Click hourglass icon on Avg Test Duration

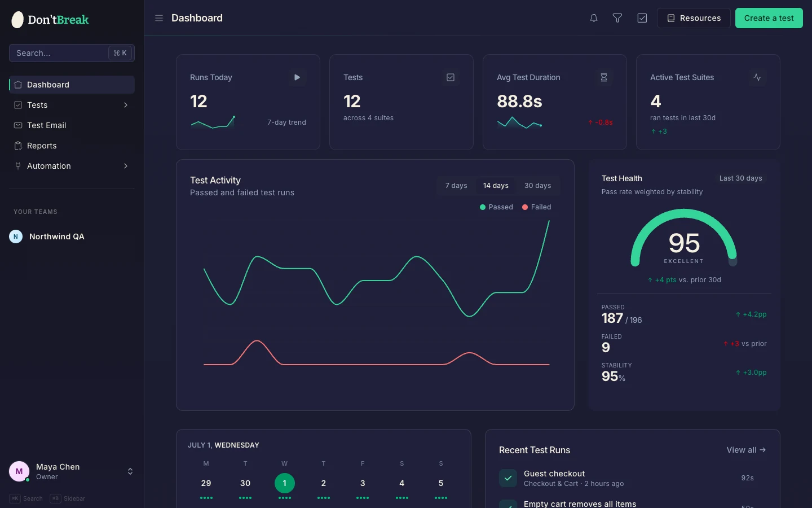(604, 77)
